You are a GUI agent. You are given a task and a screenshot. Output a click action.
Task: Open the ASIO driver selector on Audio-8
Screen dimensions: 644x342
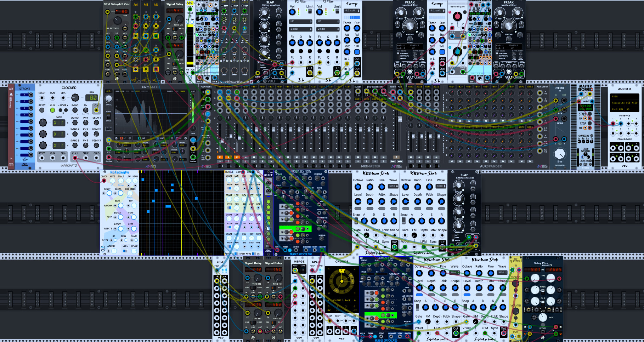coord(625,96)
